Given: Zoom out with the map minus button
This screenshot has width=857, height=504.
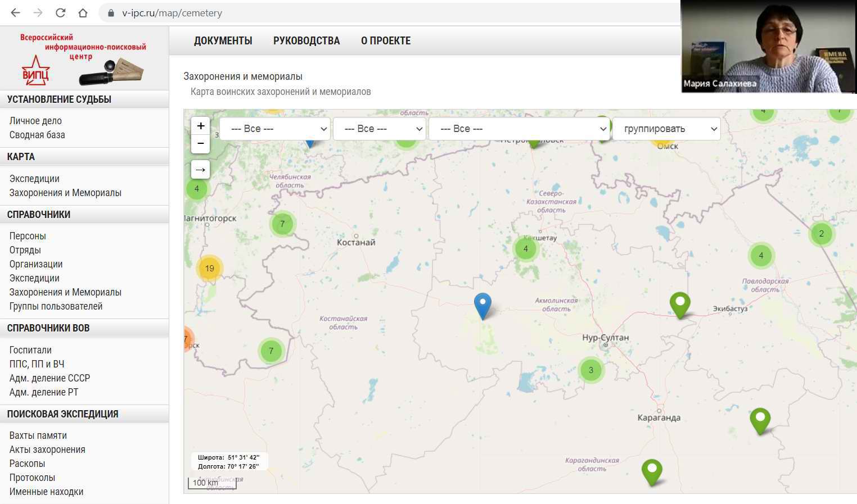Looking at the screenshot, I should tap(201, 144).
